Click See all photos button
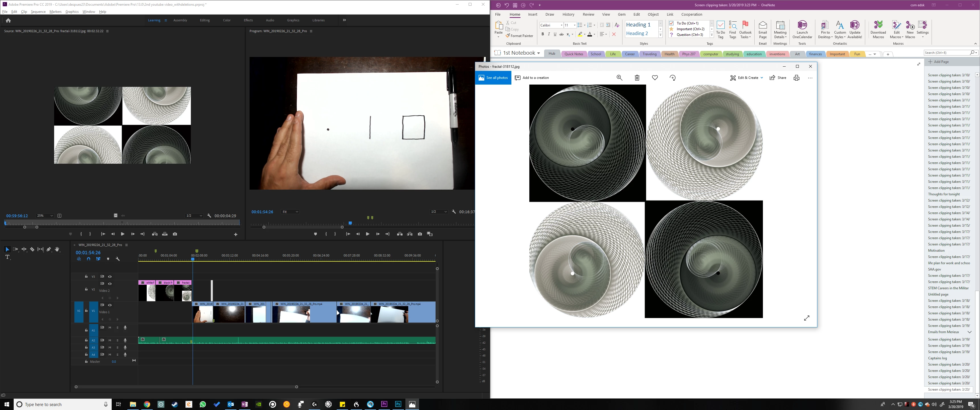This screenshot has height=410, width=980. [493, 78]
